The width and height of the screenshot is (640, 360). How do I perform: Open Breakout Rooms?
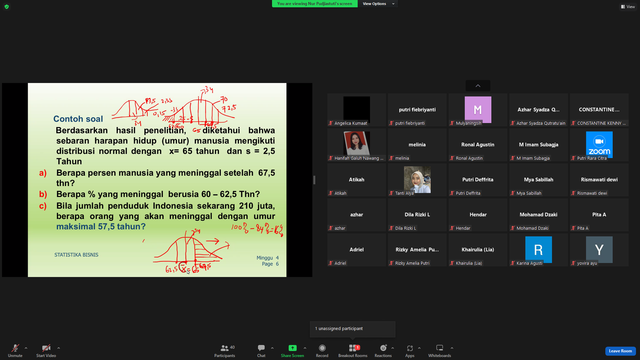click(x=353, y=350)
